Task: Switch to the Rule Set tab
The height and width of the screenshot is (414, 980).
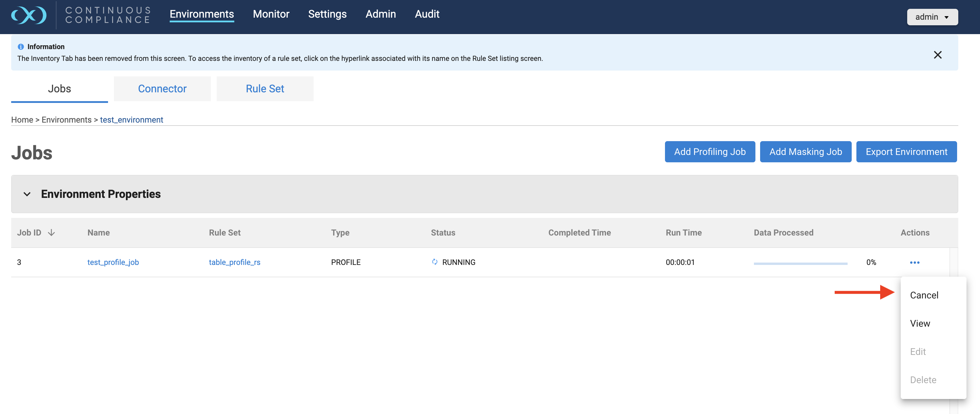Action: pyautogui.click(x=265, y=89)
